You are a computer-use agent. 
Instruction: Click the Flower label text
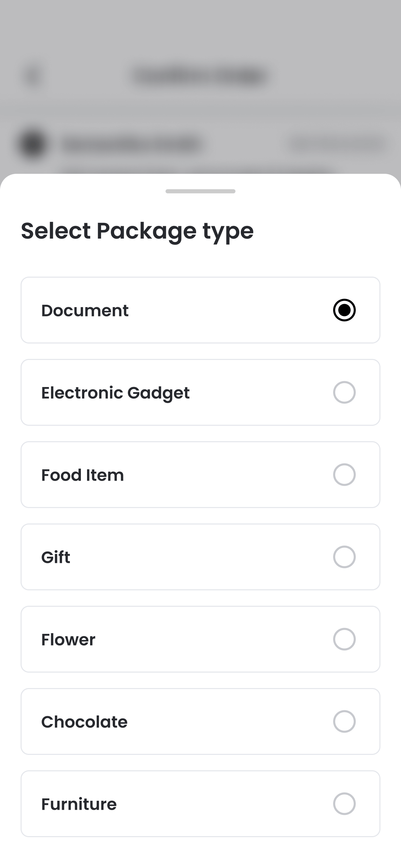pyautogui.click(x=68, y=640)
